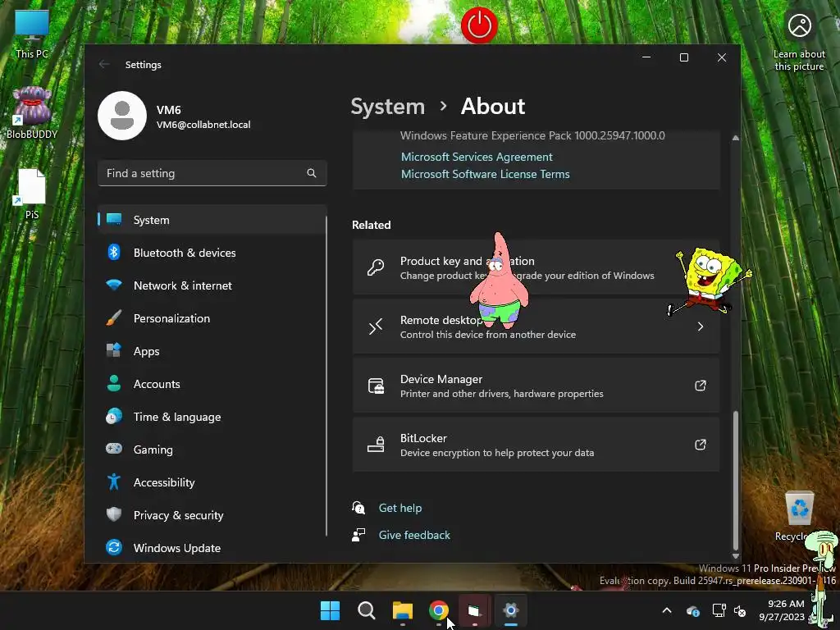This screenshot has width=840, height=630.
Task: Go to Bluetooth & devices settings
Action: tap(212, 253)
